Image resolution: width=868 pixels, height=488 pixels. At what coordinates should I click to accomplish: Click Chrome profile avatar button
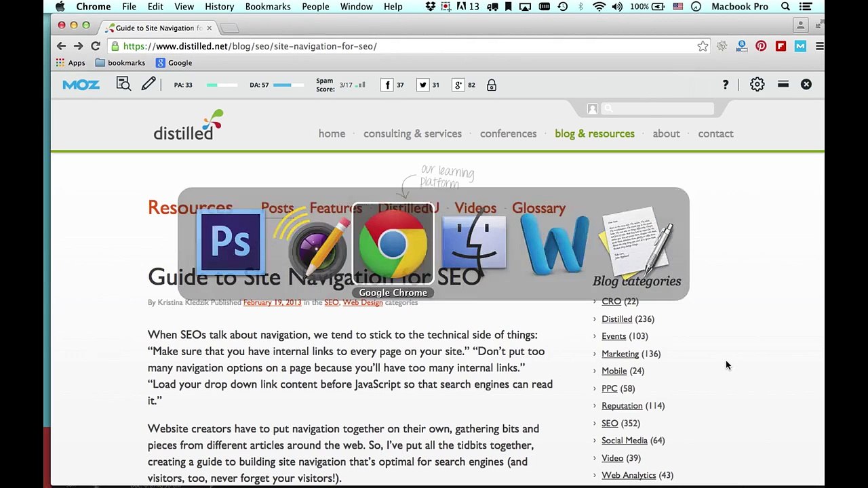point(800,25)
